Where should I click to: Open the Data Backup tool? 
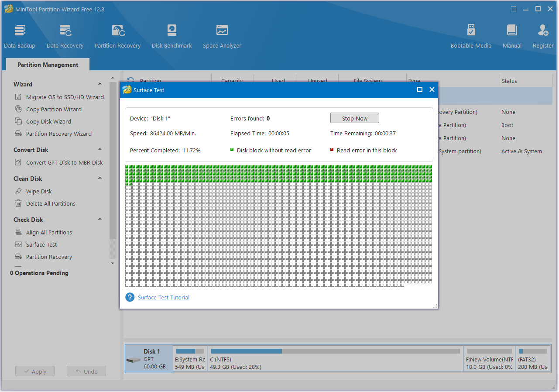[20, 35]
